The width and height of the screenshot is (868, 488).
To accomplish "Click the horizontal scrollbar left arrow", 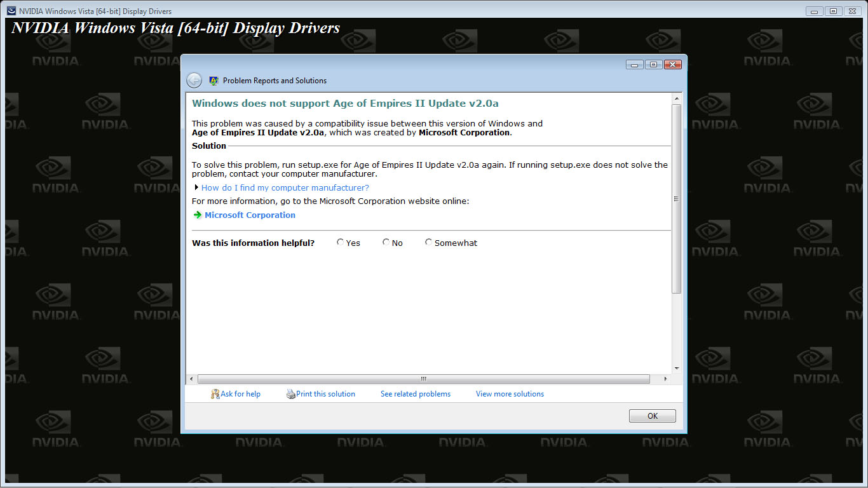I will [x=191, y=379].
